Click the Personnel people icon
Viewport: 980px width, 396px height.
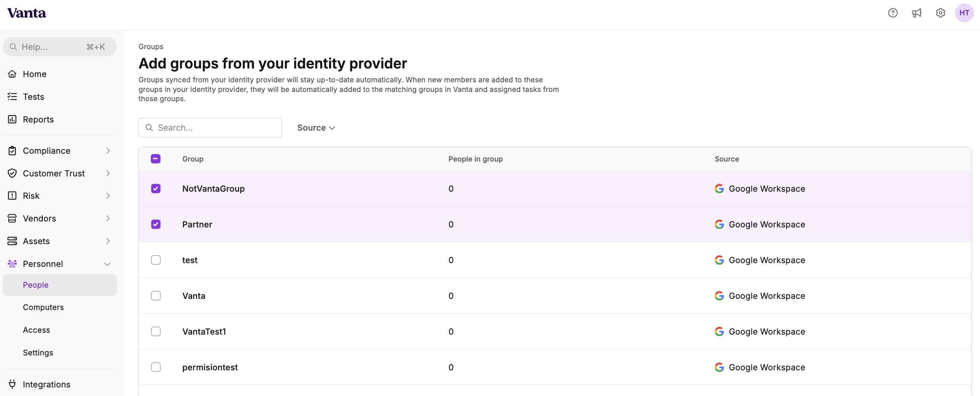tap(12, 264)
